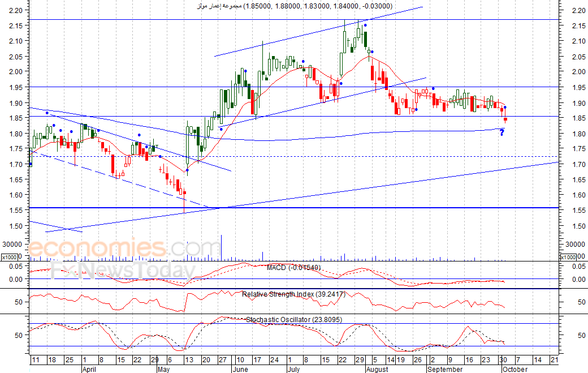The image size is (588, 373).
Task: Click the date label 18 on the time axis
Action: coord(52,360)
